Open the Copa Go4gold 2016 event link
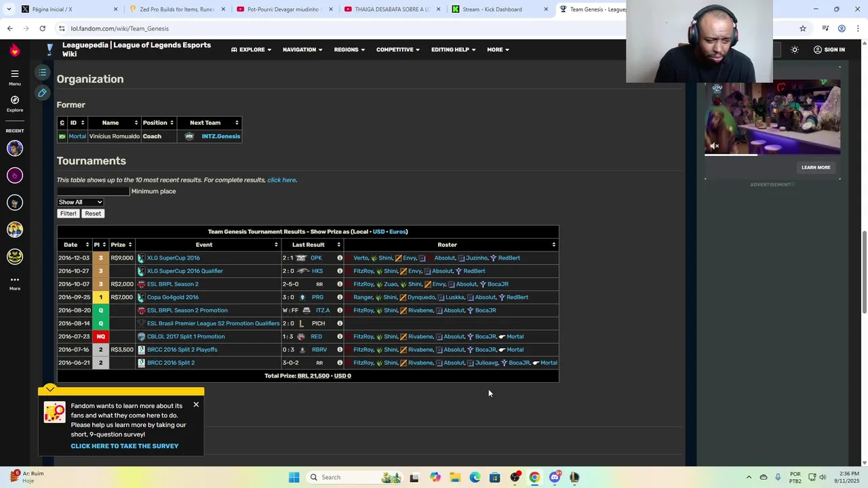Viewport: 868px width, 488px height. tap(172, 298)
